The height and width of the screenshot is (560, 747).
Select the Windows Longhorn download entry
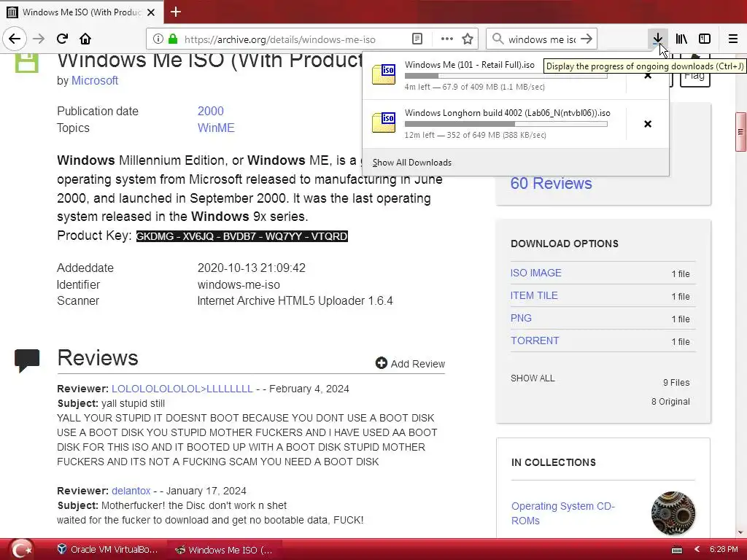point(494,123)
